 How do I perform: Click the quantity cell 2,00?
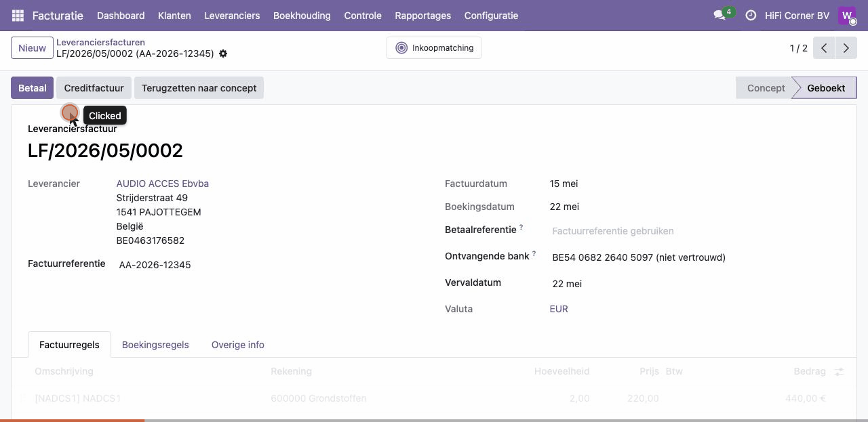pos(579,398)
